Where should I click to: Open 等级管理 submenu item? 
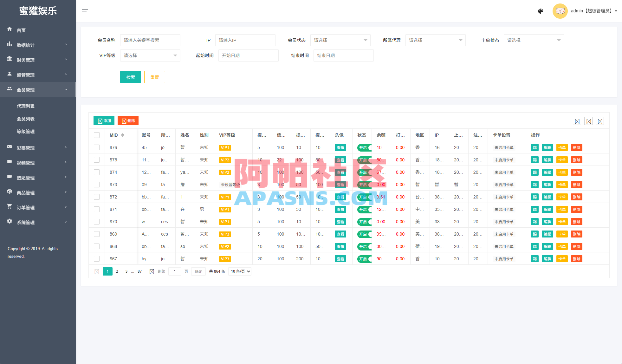26,132
